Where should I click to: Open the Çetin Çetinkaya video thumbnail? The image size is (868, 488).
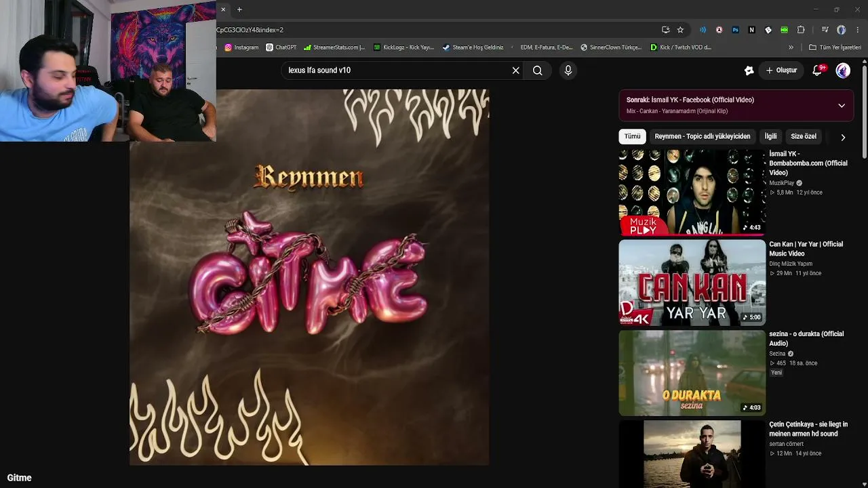coord(692,453)
